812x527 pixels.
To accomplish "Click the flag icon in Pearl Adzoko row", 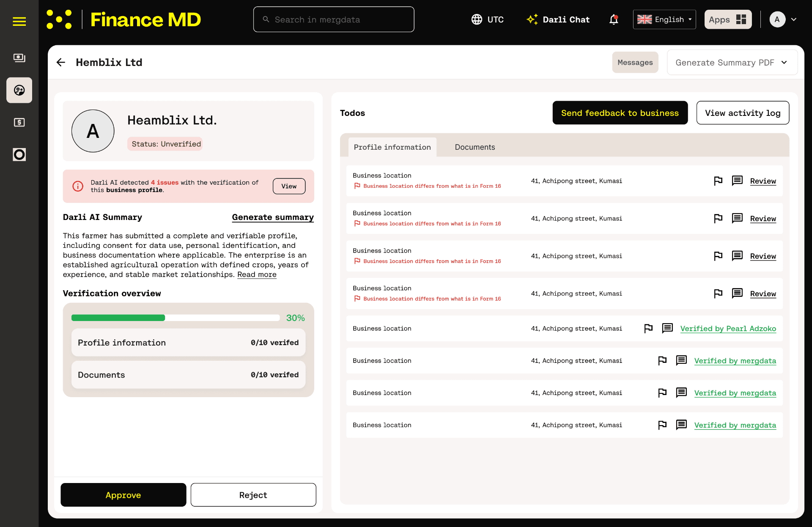I will [648, 329].
